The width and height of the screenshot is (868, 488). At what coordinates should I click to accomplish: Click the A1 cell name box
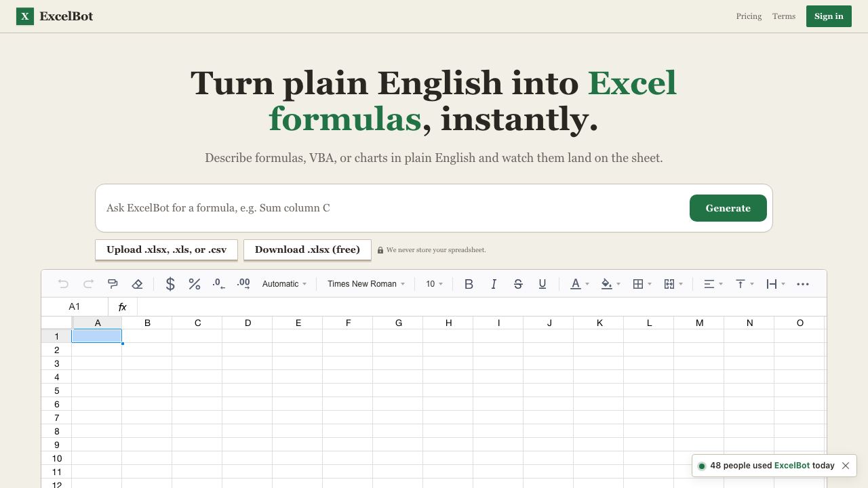[x=75, y=307]
